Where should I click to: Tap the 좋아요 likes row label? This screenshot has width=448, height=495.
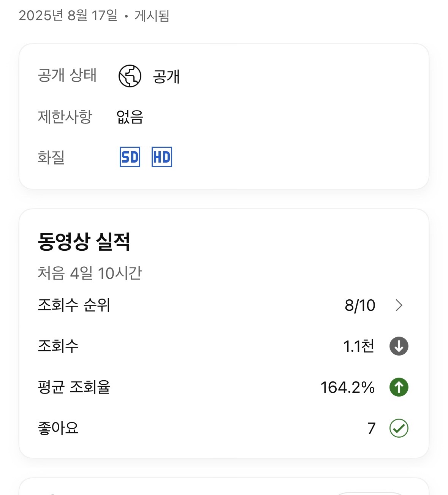click(58, 428)
